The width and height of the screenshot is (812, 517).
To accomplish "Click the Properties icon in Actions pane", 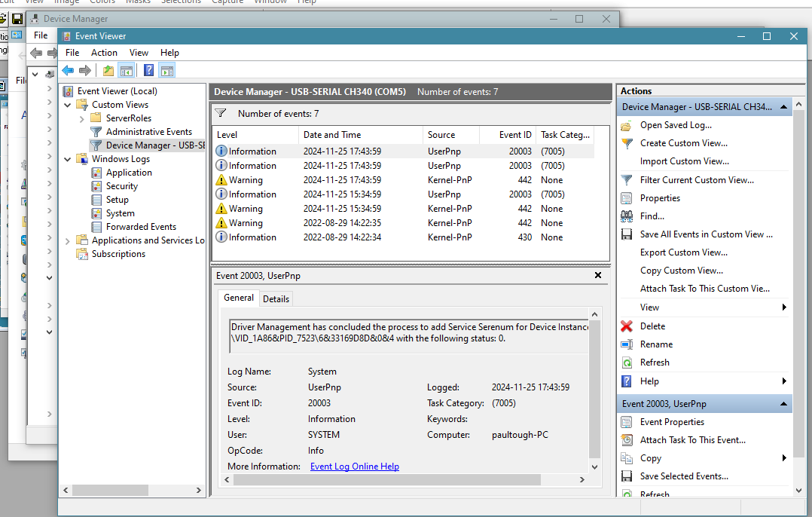I will point(627,198).
